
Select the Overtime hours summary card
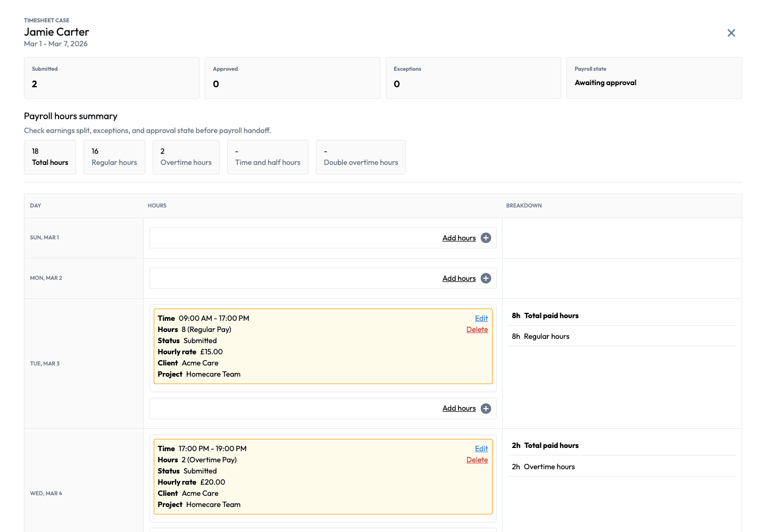tap(186, 157)
